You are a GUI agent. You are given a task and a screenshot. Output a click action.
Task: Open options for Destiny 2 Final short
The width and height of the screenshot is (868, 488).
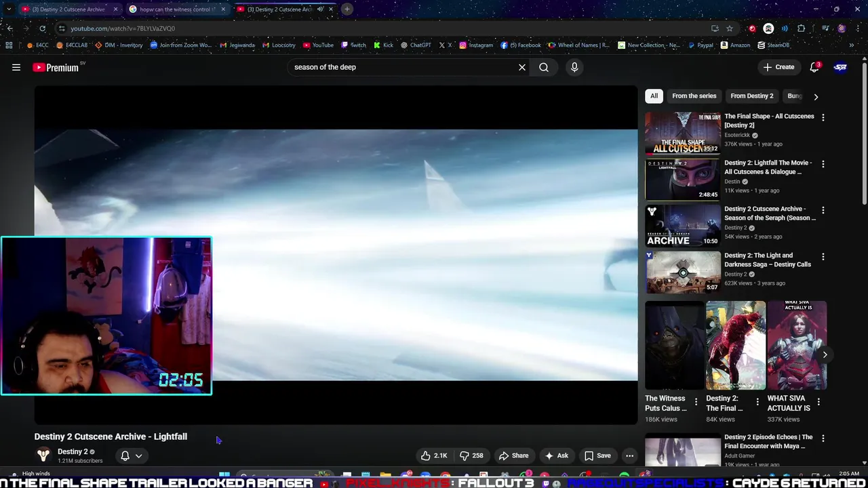tap(757, 402)
